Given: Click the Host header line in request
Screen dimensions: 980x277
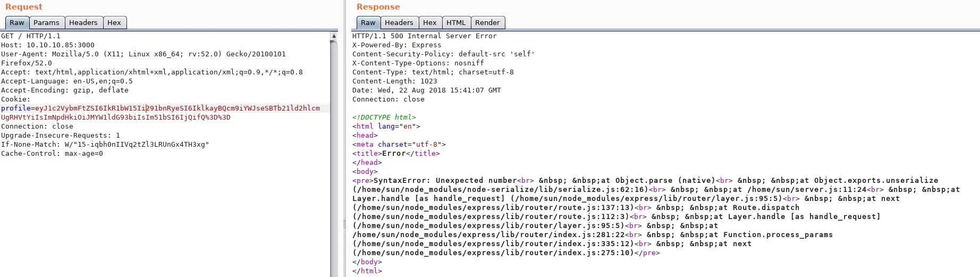Looking at the screenshot, I should point(48,45).
